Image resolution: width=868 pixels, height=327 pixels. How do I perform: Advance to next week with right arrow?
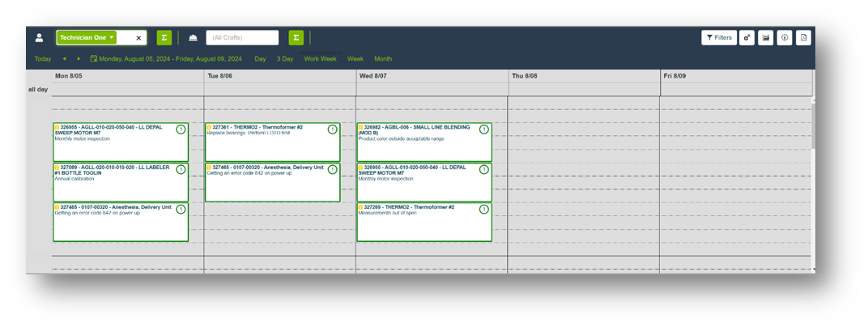79,58
